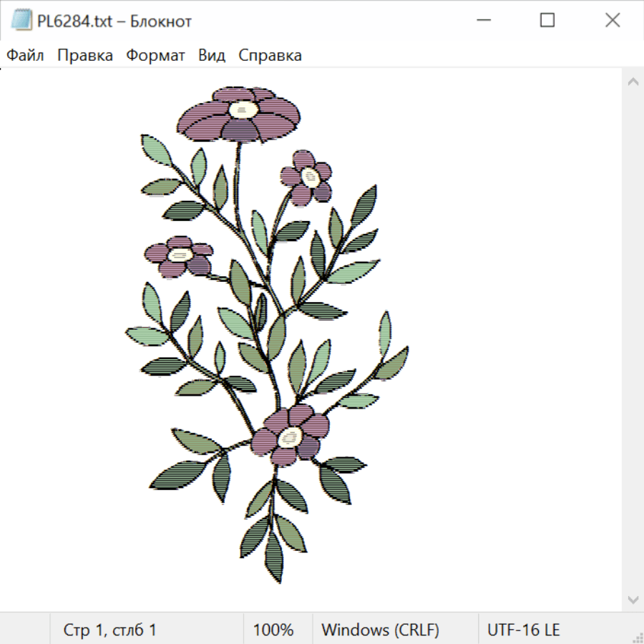Screen dimensions: 644x644
Task: Minimize the Блокнот window
Action: pyautogui.click(x=482, y=21)
